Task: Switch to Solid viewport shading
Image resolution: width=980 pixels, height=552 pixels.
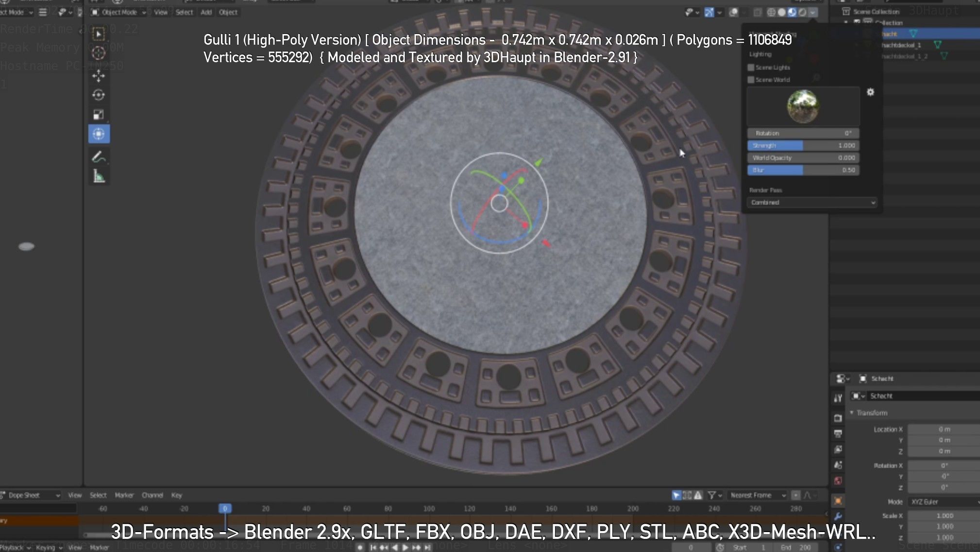Action: [x=781, y=12]
